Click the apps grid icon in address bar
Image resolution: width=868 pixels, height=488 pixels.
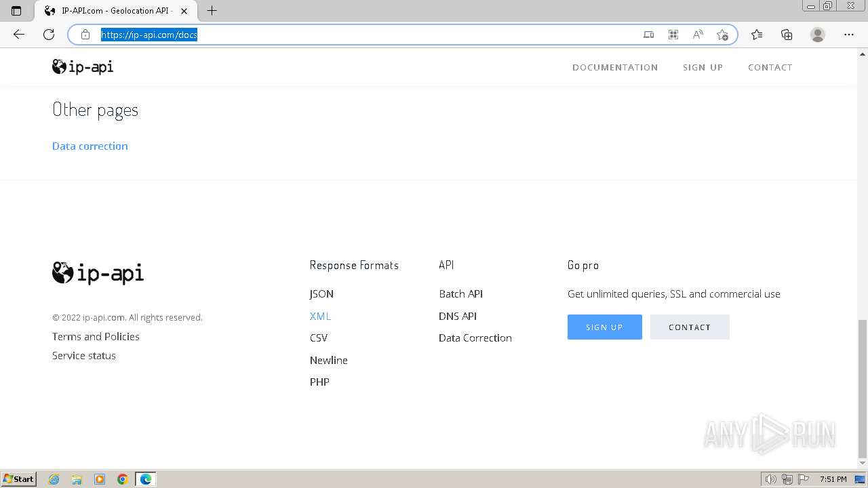pos(673,35)
